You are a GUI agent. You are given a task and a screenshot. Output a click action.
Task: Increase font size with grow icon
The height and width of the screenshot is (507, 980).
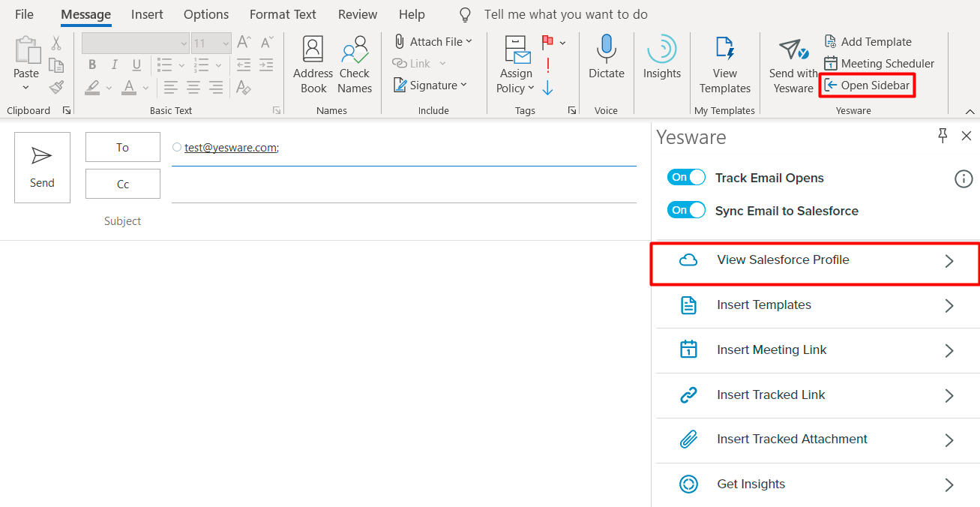click(x=244, y=43)
